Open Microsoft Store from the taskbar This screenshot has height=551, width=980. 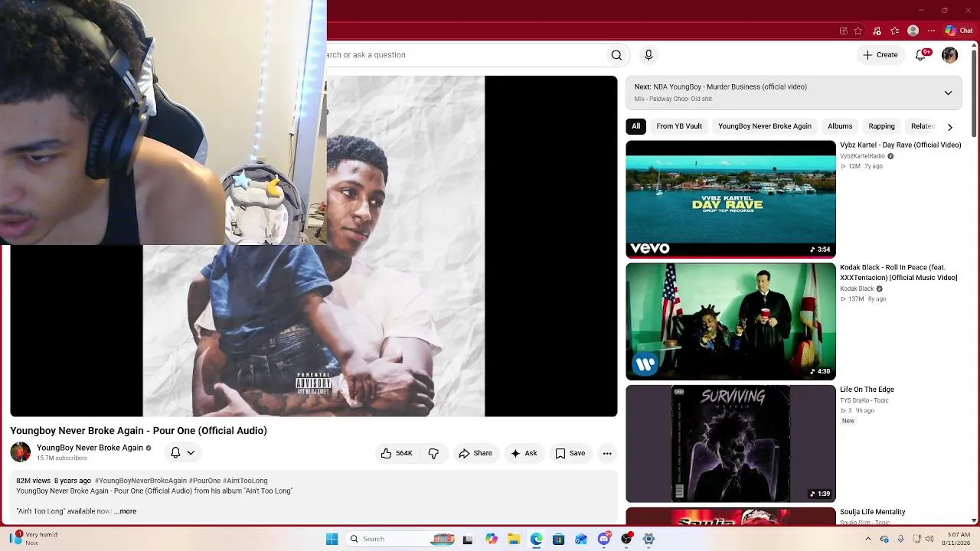pyautogui.click(x=559, y=539)
